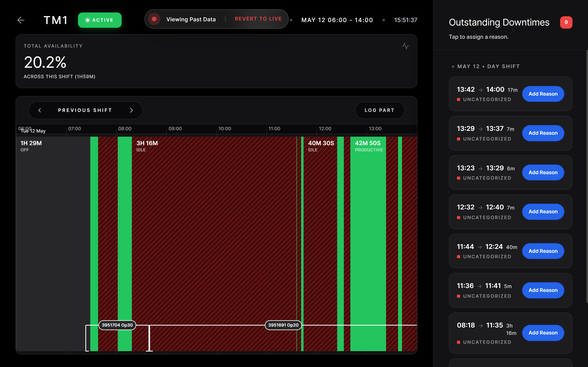
Task: Click the downtime list scrollbar
Action: click(587, 177)
